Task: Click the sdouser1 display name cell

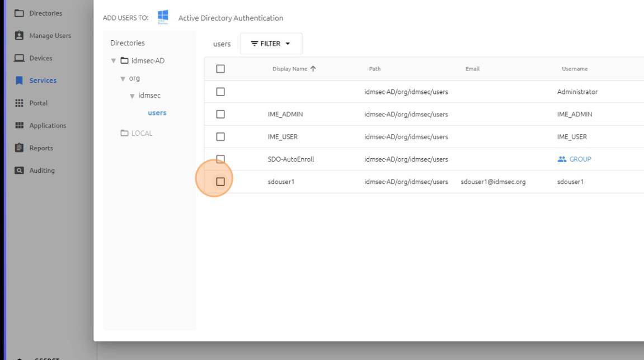Action: tap(281, 182)
